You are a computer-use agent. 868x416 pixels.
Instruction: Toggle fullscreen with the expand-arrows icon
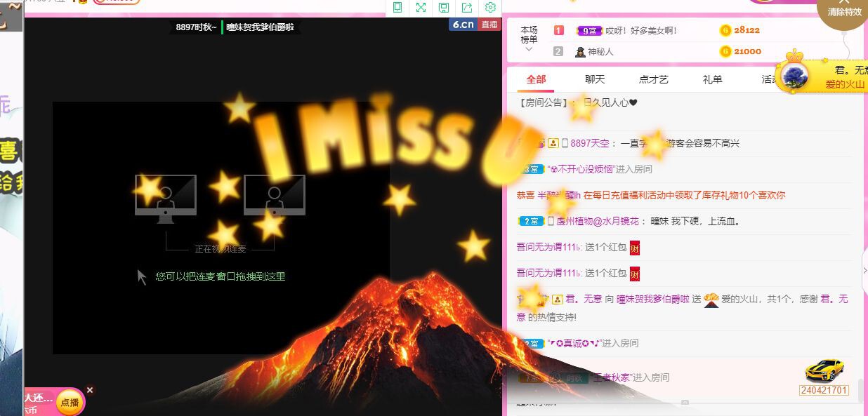coord(421,7)
